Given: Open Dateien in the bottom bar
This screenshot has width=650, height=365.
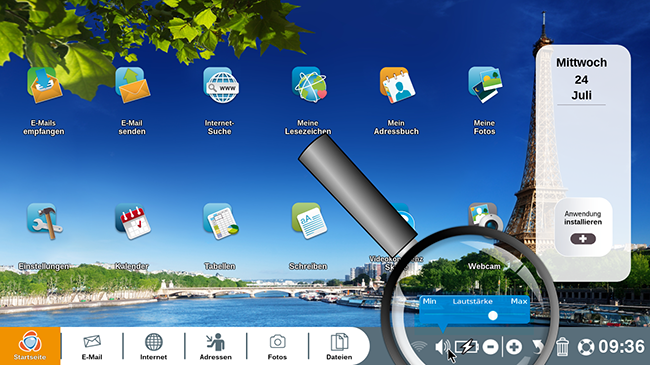Looking at the screenshot, I should point(339,346).
